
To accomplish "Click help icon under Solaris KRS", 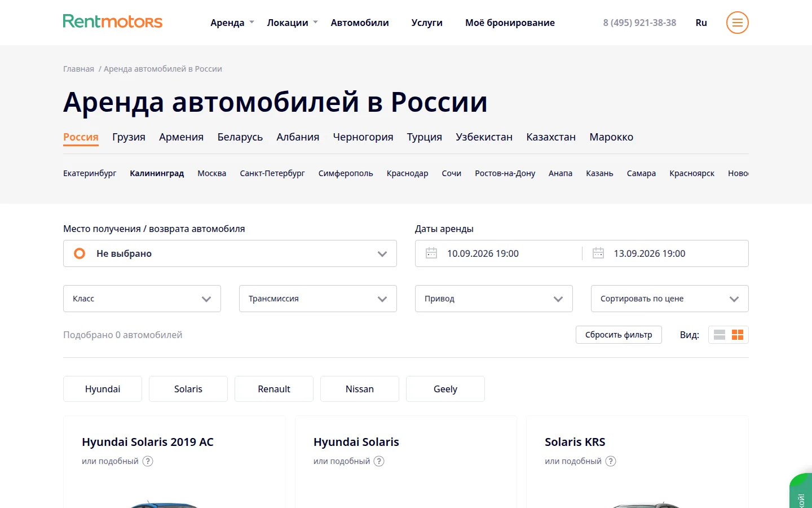I will pos(611,461).
